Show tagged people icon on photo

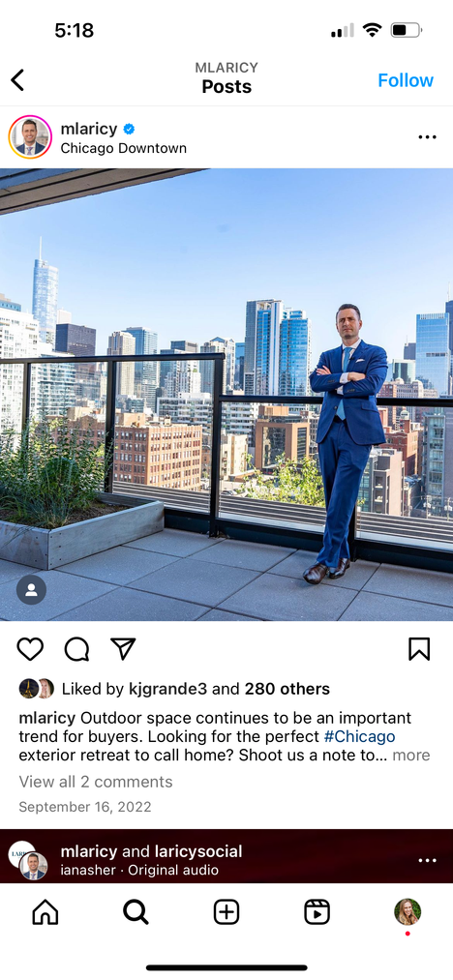click(x=31, y=589)
